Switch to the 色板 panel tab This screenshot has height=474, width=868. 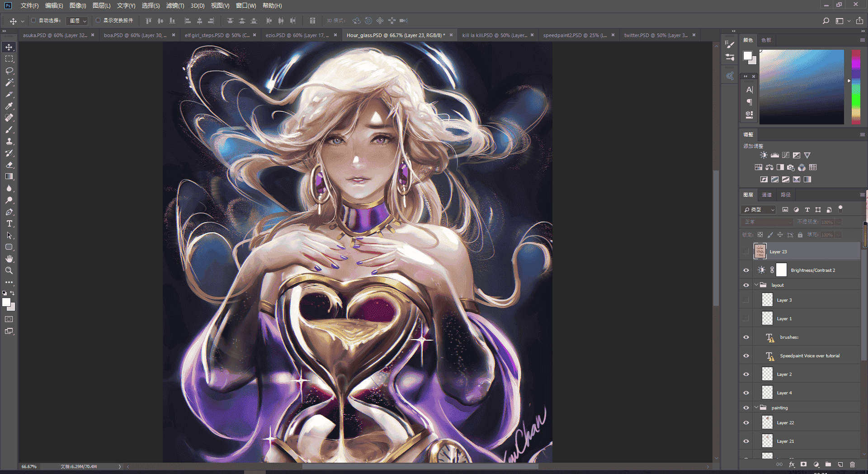pyautogui.click(x=766, y=40)
